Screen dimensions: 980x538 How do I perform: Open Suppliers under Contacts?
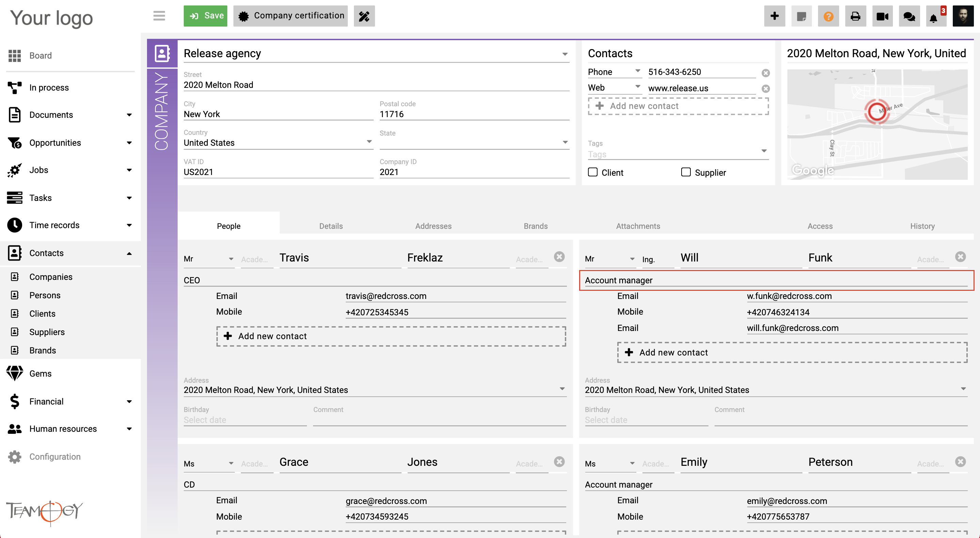click(x=47, y=332)
